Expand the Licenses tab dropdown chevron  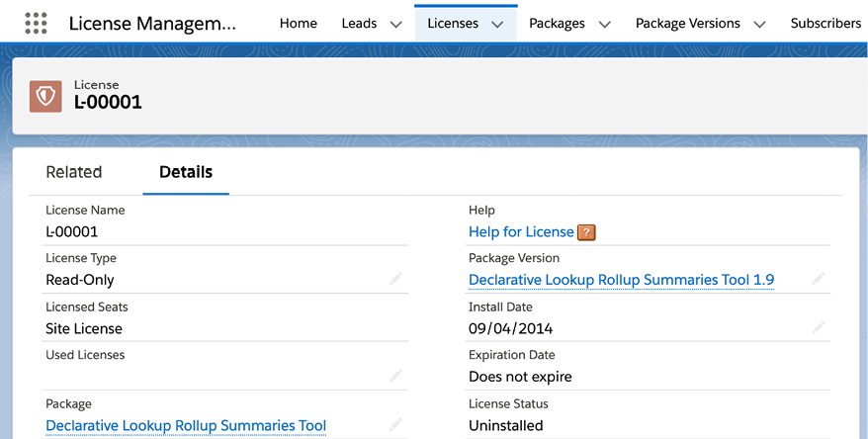pyautogui.click(x=497, y=25)
